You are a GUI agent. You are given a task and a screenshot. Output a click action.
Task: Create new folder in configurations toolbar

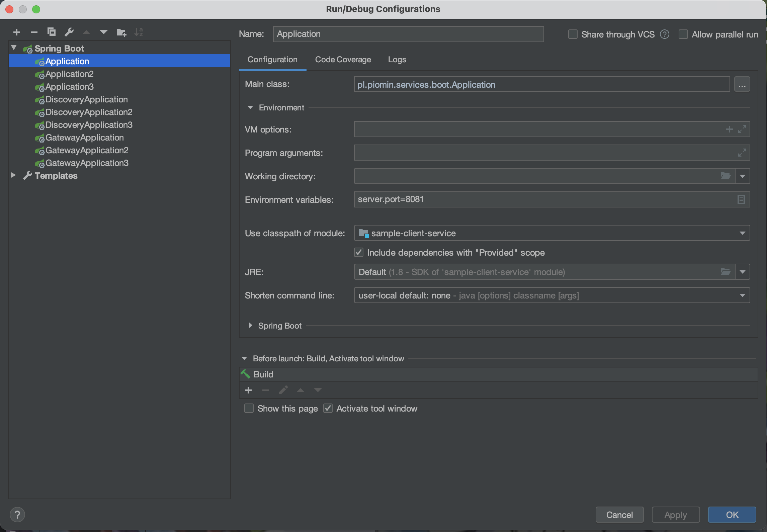click(x=121, y=32)
